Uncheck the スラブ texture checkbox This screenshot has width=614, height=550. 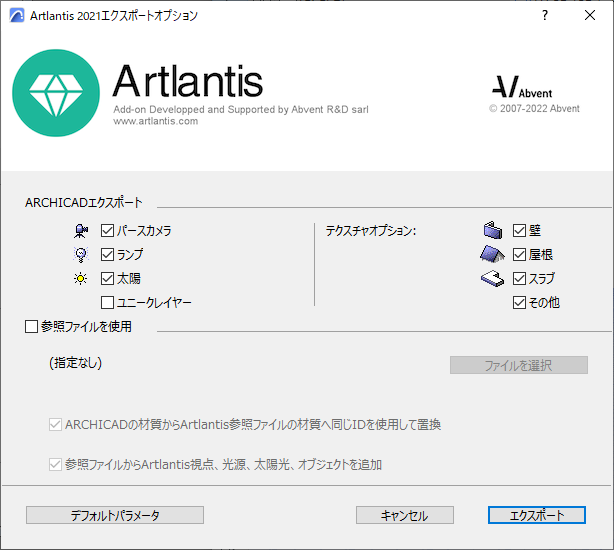pos(519,279)
